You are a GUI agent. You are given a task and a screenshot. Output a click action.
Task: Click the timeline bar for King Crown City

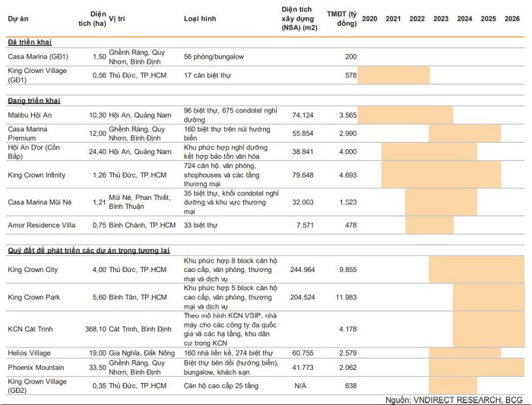pyautogui.click(x=477, y=270)
